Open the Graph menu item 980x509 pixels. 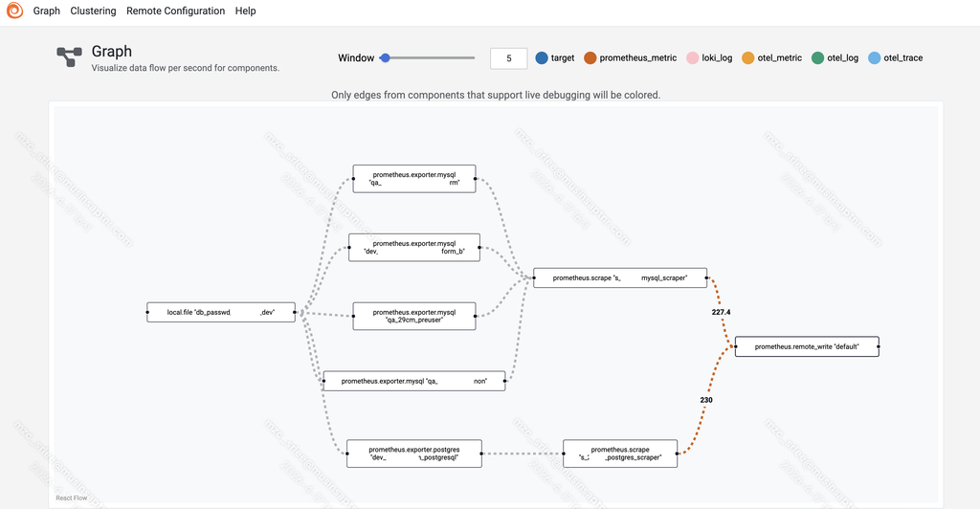(47, 11)
